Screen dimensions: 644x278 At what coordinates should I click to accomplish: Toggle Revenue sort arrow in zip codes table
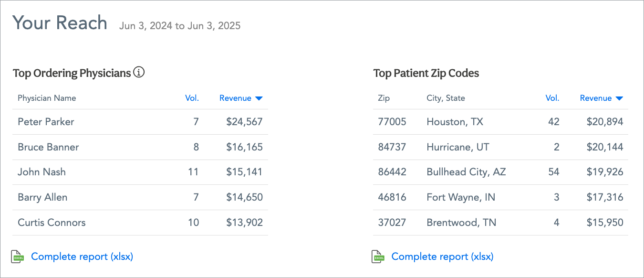pos(619,98)
